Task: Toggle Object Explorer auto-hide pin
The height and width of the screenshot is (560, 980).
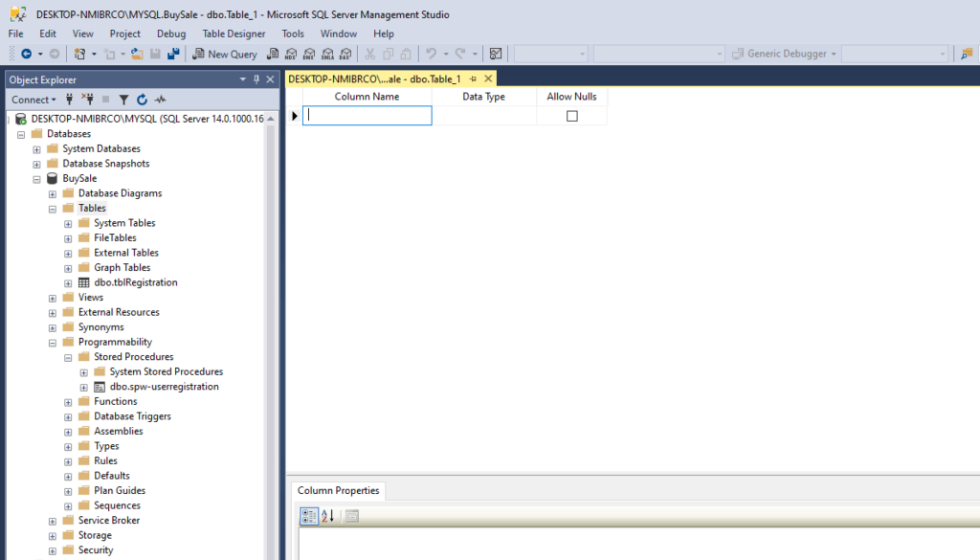Action: click(x=258, y=78)
